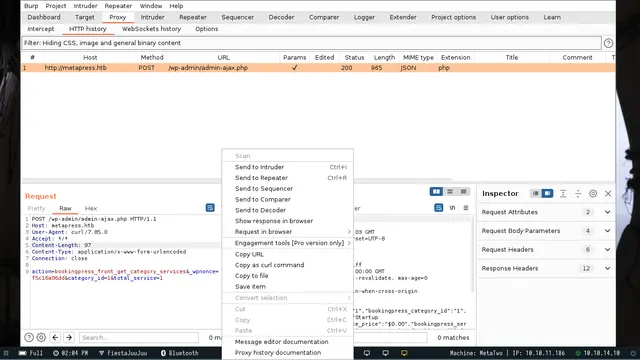This screenshot has height=360, width=640.
Task: Click the history table horizontal scrollbar
Action: 237,180
